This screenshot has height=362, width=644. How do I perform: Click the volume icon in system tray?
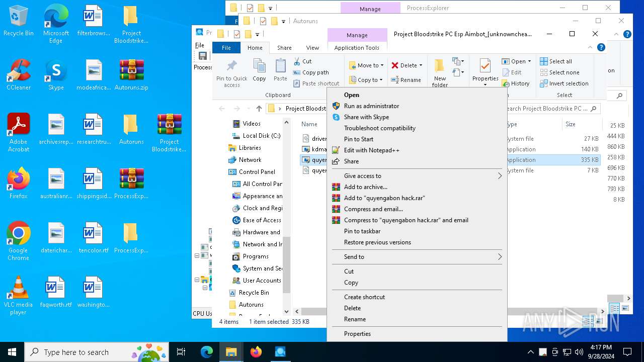coord(579,352)
